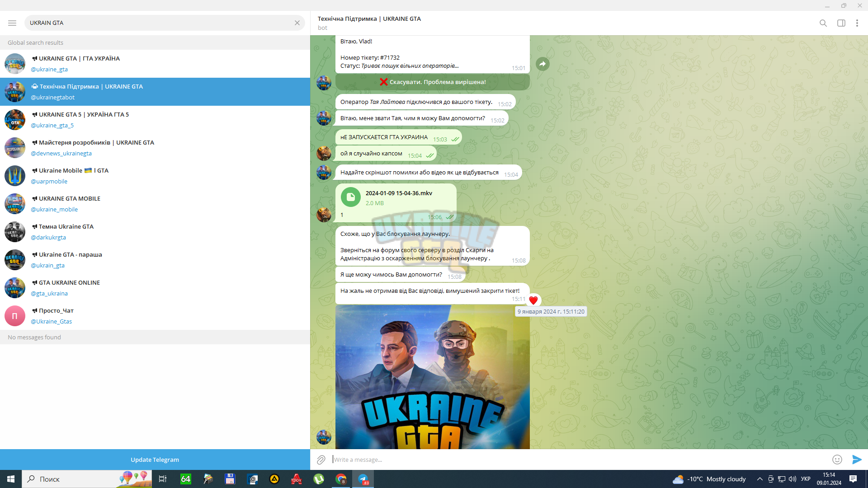The image size is (868, 488).
Task: Click the red heart reaction
Action: tap(533, 300)
